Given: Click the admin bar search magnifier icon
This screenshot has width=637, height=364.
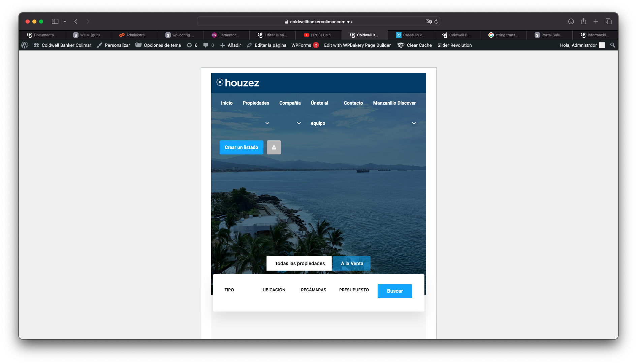Looking at the screenshot, I should pos(612,45).
